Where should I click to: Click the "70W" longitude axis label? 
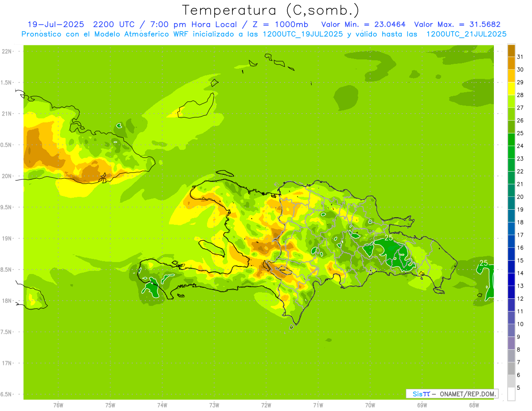coord(370,405)
